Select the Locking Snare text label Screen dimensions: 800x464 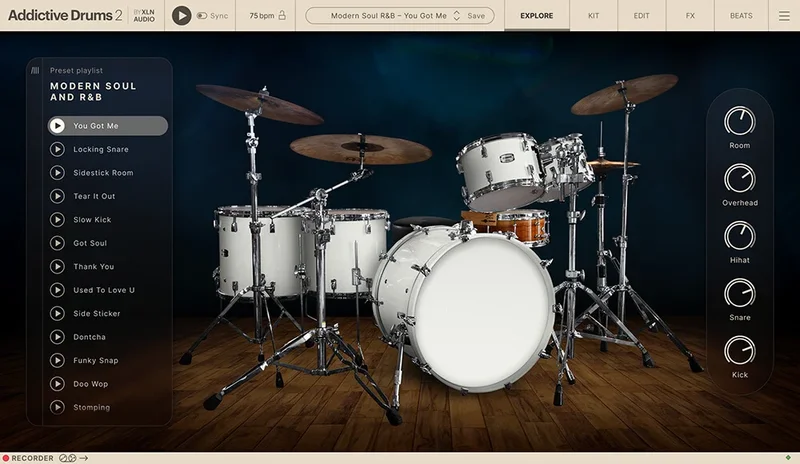point(101,149)
